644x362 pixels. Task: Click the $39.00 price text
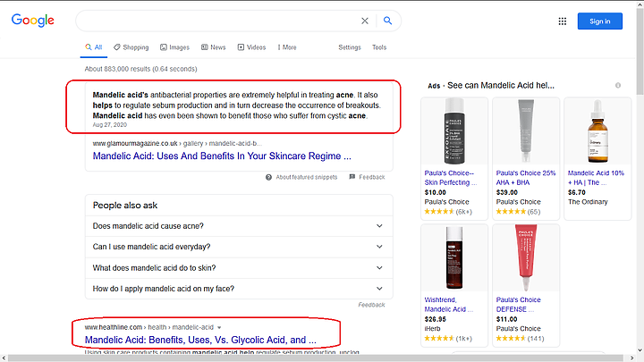tap(507, 192)
